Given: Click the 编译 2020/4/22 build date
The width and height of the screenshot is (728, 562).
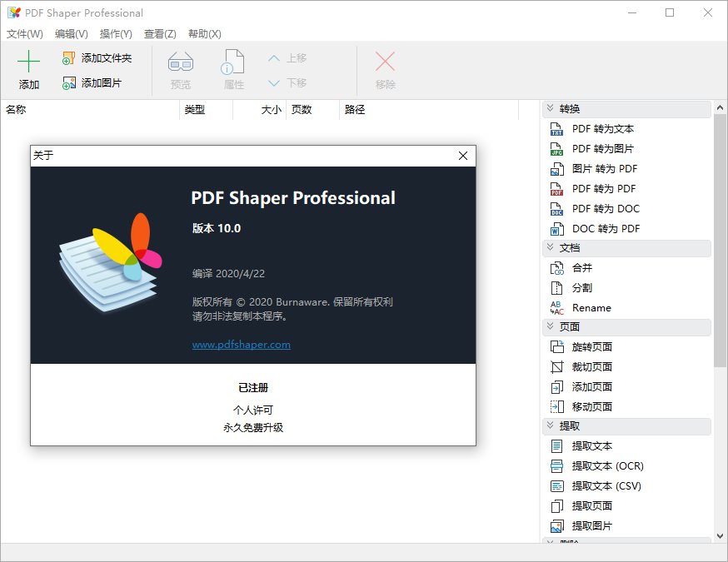Looking at the screenshot, I should pos(228,274).
